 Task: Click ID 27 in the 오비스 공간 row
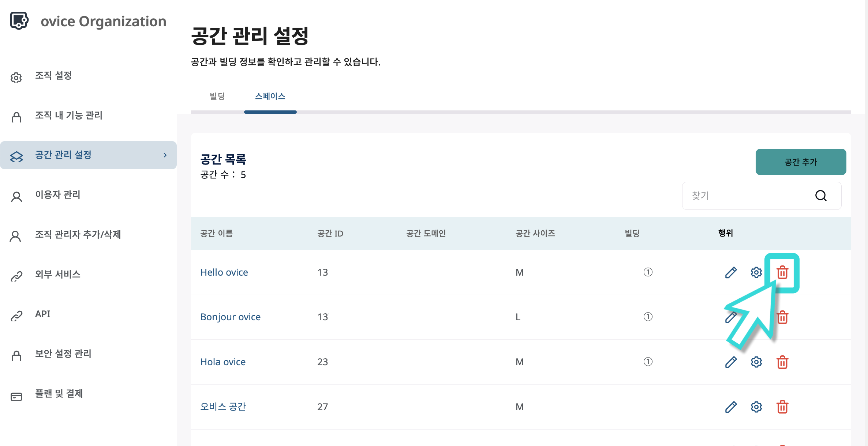[x=322, y=407]
